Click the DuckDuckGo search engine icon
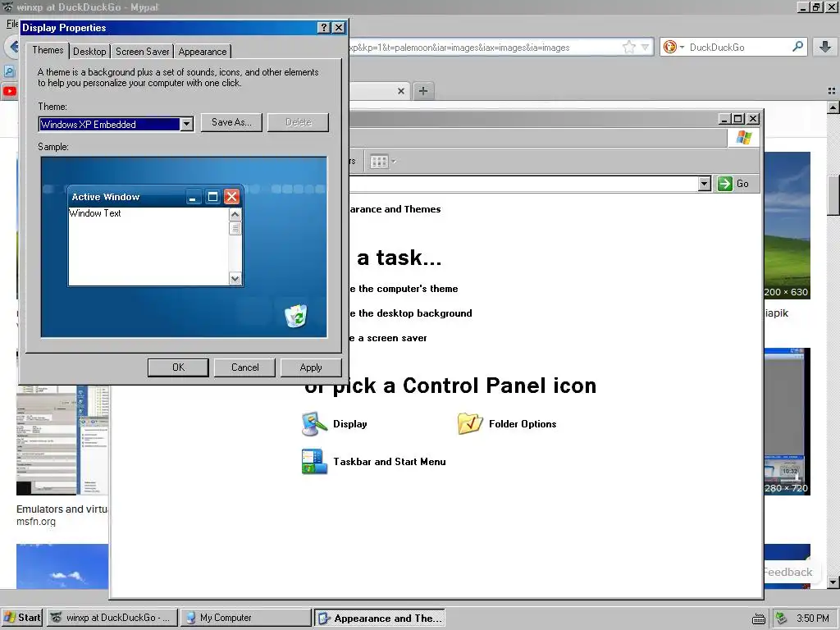The width and height of the screenshot is (840, 630). coord(669,47)
